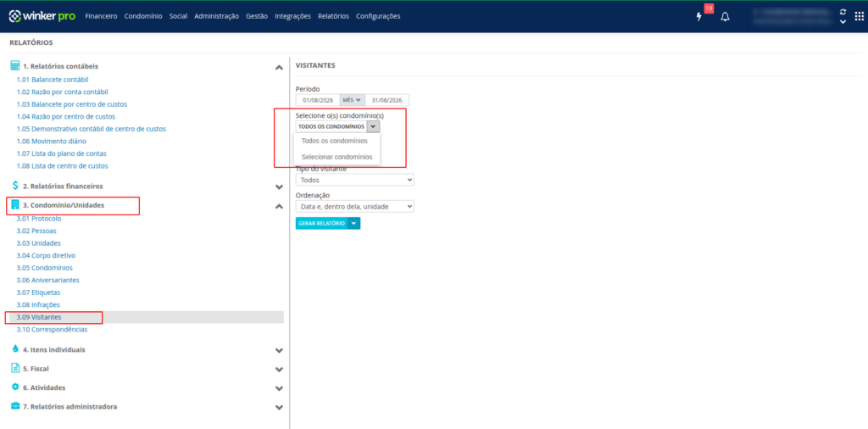Select report 3.09 Visitantes
This screenshot has height=429, width=868.
[x=39, y=317]
